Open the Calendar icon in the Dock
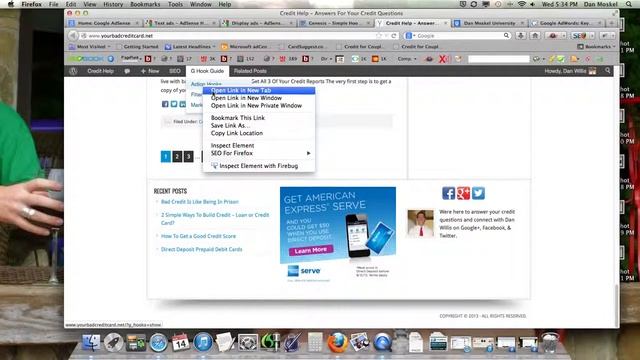640x360 pixels. pos(180,342)
